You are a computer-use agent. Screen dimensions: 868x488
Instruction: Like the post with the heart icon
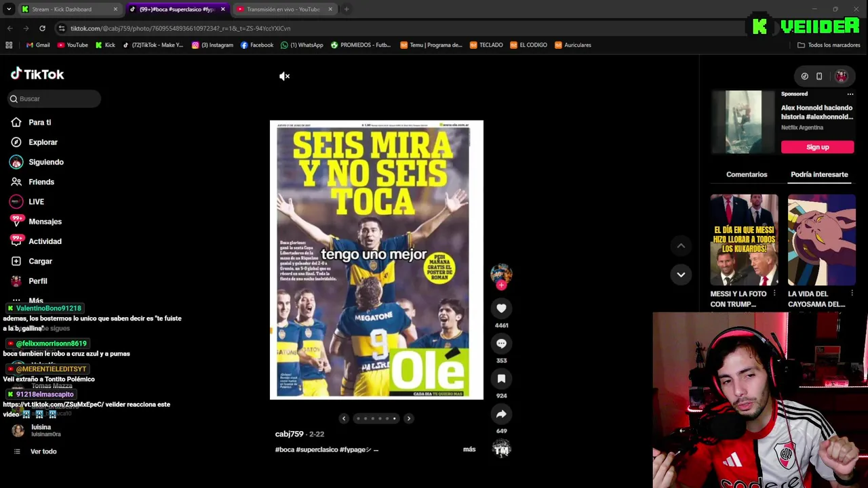click(x=501, y=308)
